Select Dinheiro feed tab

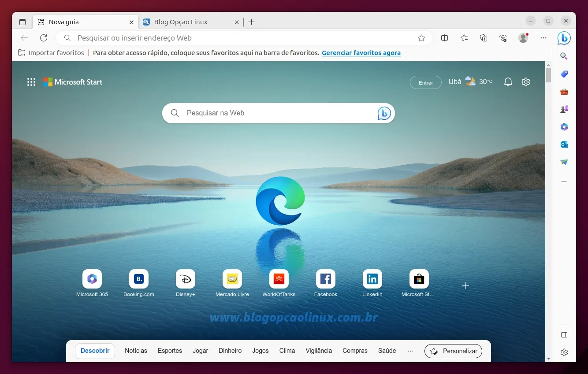tap(230, 351)
